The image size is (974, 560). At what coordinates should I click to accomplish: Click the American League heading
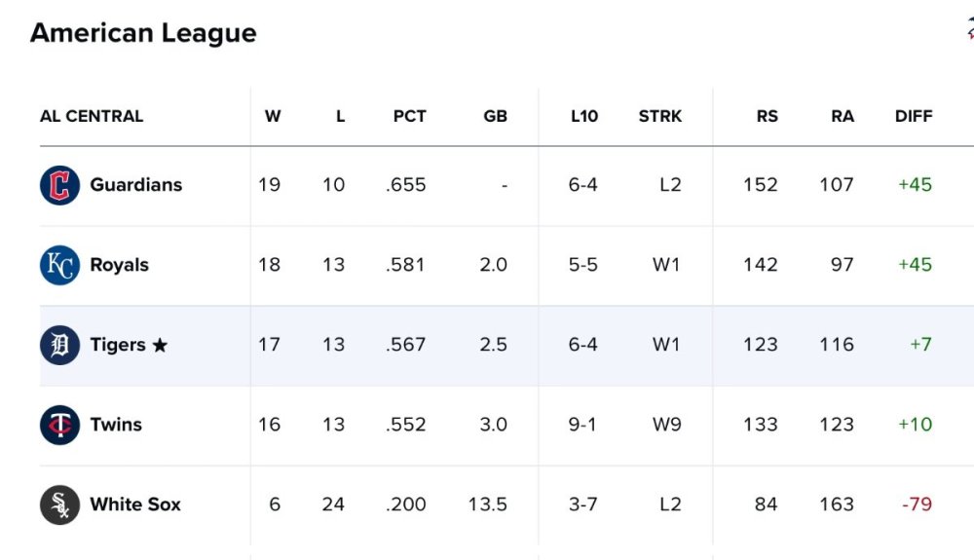click(x=143, y=33)
